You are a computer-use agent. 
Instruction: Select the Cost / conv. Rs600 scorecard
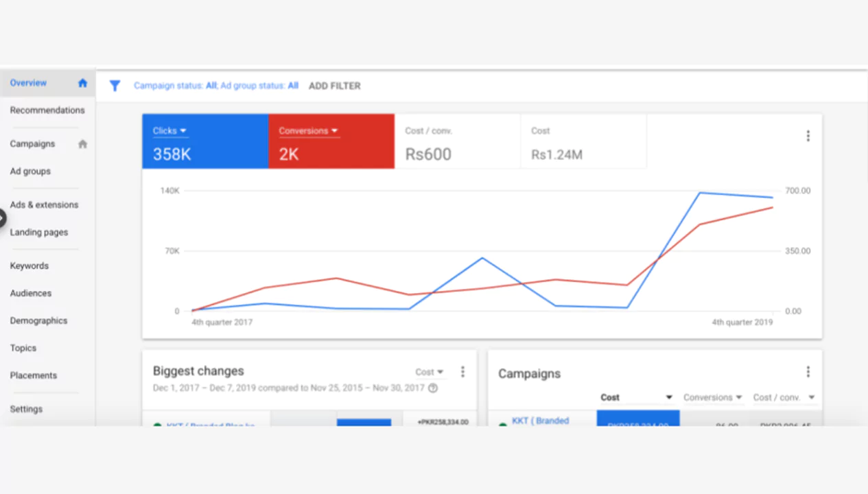pos(457,141)
